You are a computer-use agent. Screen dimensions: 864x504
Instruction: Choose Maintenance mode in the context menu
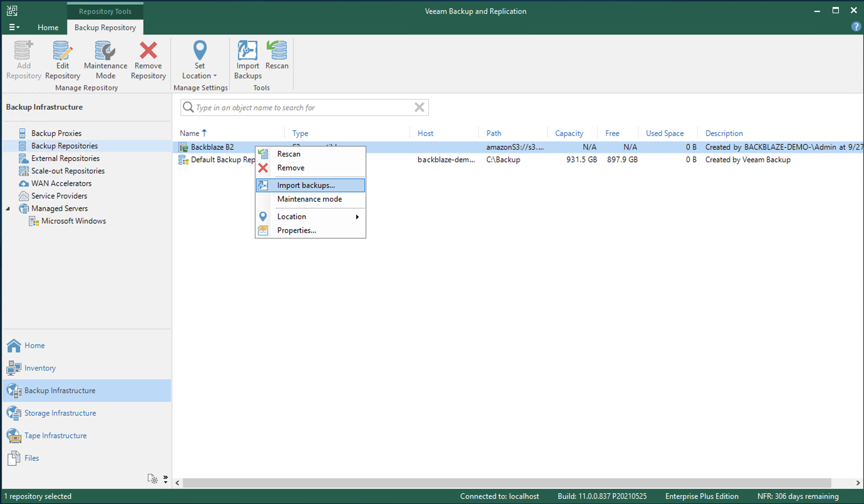pos(310,199)
